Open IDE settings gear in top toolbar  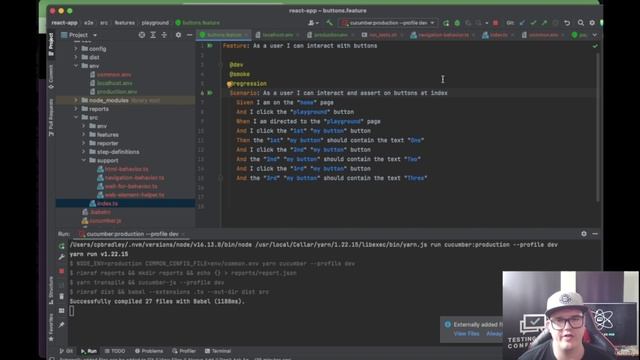tap(592, 23)
